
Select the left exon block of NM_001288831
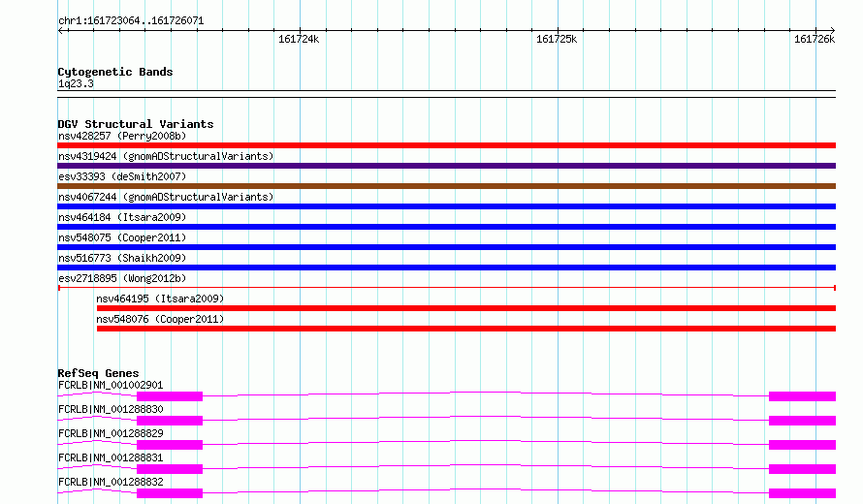point(170,469)
